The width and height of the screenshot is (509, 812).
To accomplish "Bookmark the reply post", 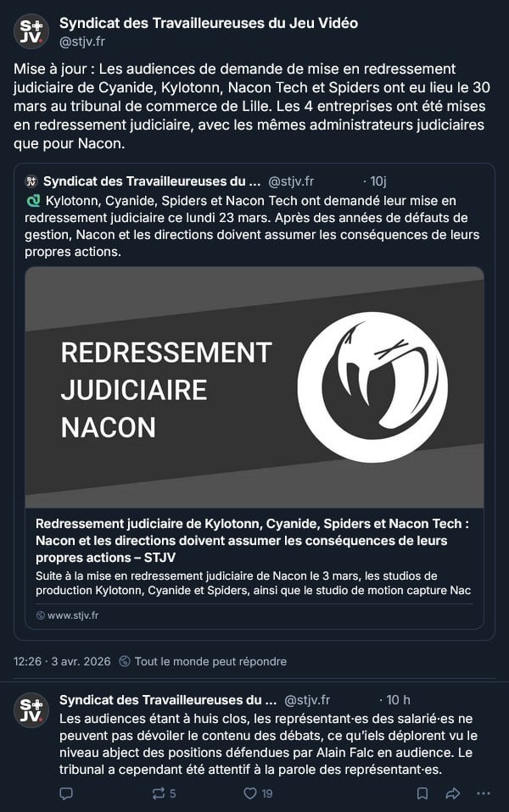I will tap(422, 793).
